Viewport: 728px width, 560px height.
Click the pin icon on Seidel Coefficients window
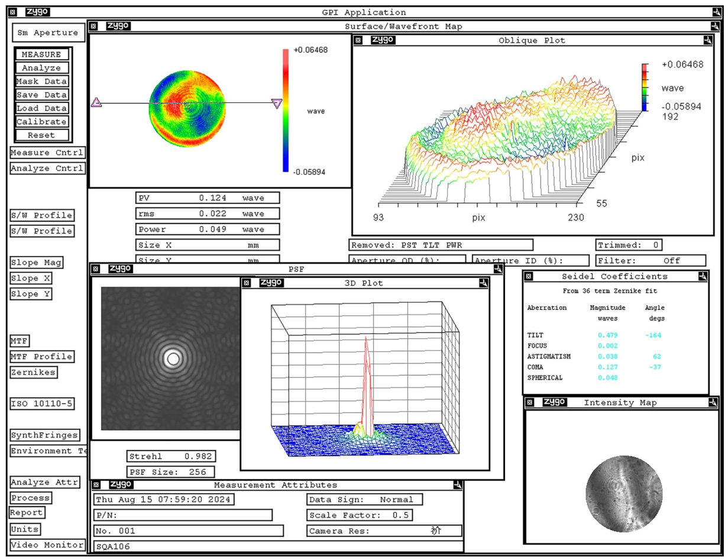702,276
